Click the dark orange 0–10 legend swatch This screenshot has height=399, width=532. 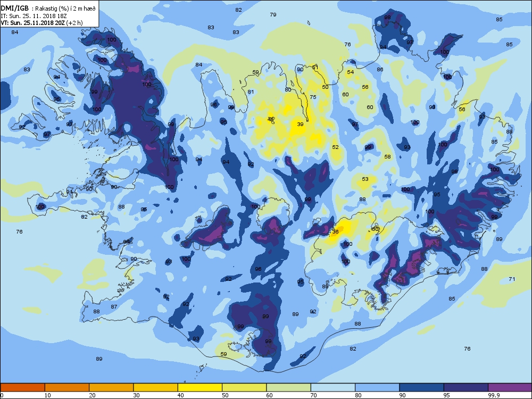coord(23,387)
